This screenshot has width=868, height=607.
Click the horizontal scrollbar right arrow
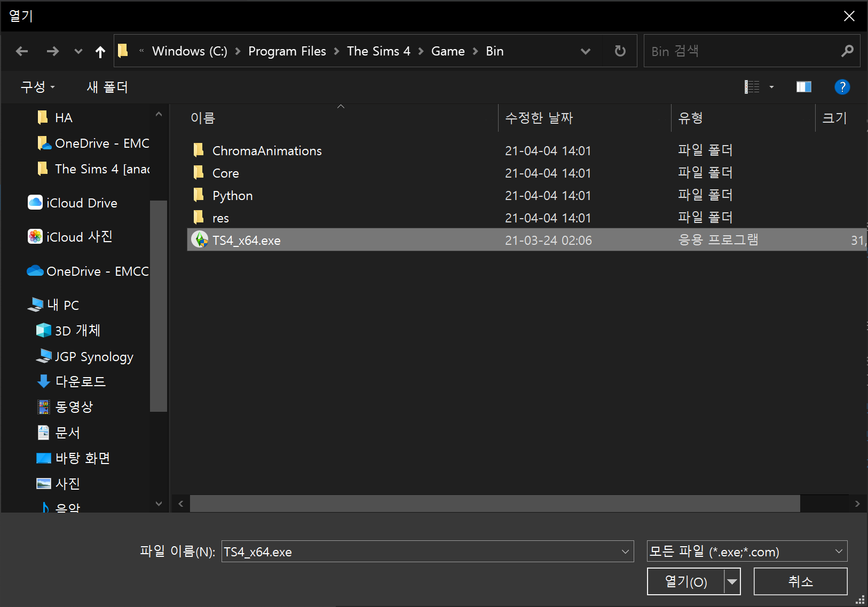point(857,504)
